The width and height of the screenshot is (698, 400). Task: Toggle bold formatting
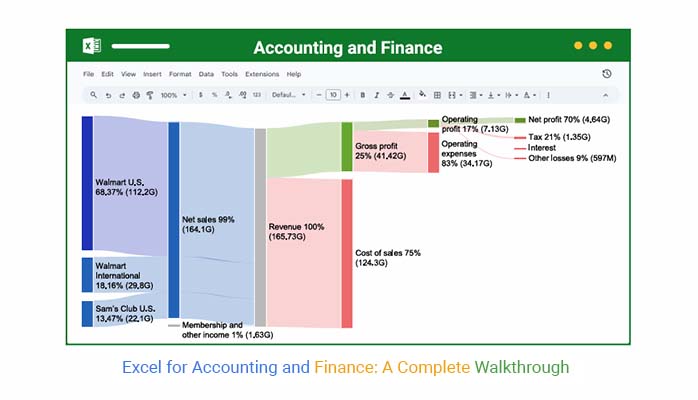pos(362,95)
